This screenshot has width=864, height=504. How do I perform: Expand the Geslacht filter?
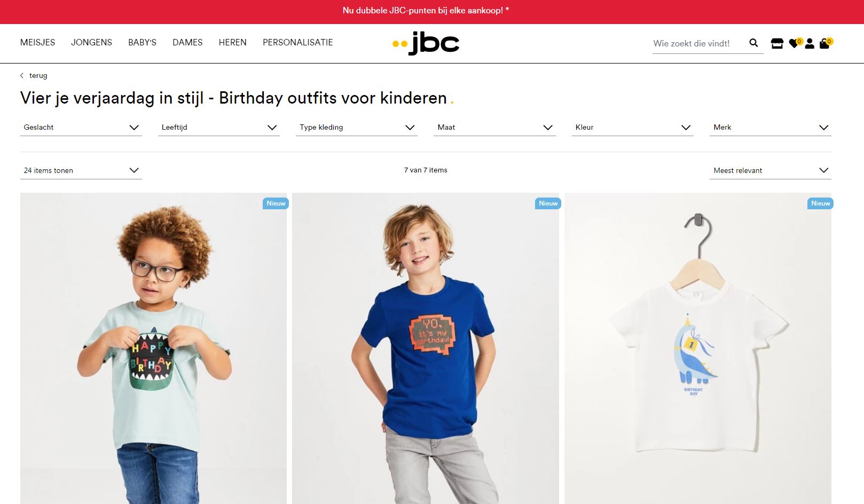tap(81, 127)
